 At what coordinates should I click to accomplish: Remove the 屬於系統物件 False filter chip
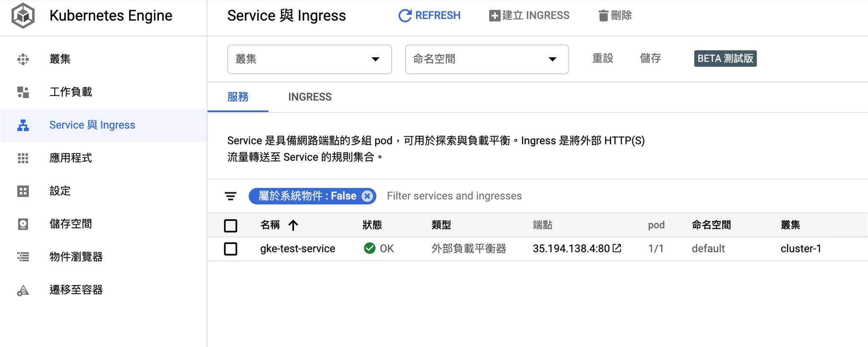tap(367, 196)
